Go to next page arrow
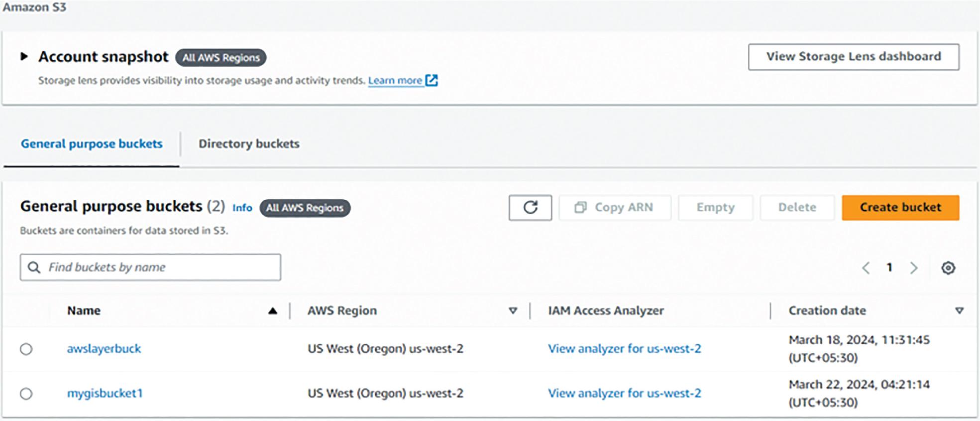This screenshot has height=421, width=980. tap(914, 268)
